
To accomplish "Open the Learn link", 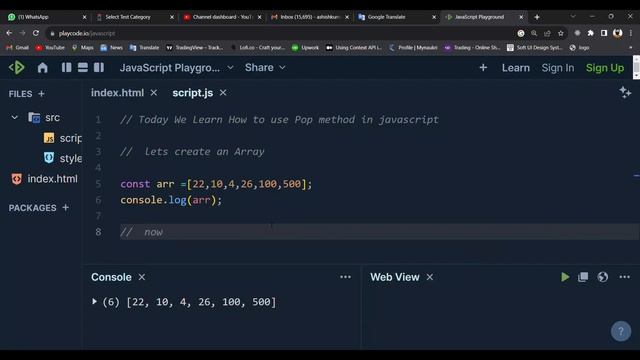I will (516, 68).
